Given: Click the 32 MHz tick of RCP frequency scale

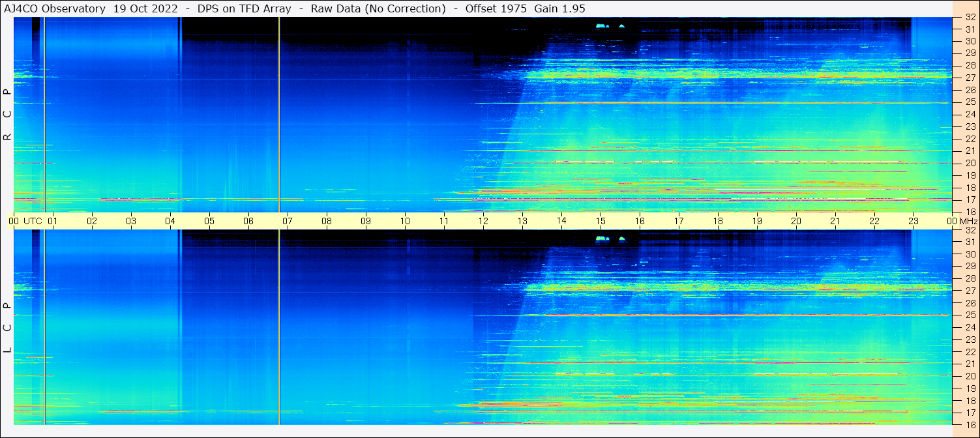Looking at the screenshot, I should (x=970, y=18).
